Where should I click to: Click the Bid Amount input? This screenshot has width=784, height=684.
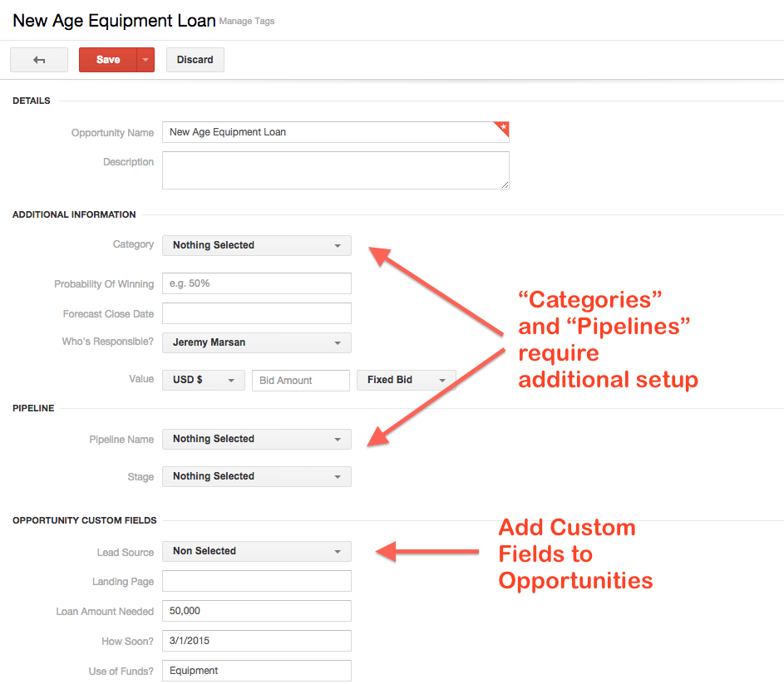(x=301, y=381)
